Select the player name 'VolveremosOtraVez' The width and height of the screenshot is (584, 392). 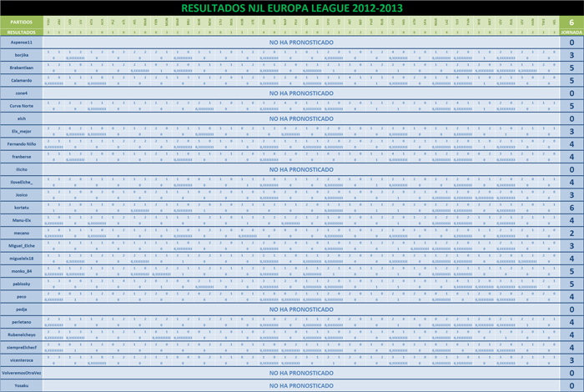pyautogui.click(x=22, y=373)
